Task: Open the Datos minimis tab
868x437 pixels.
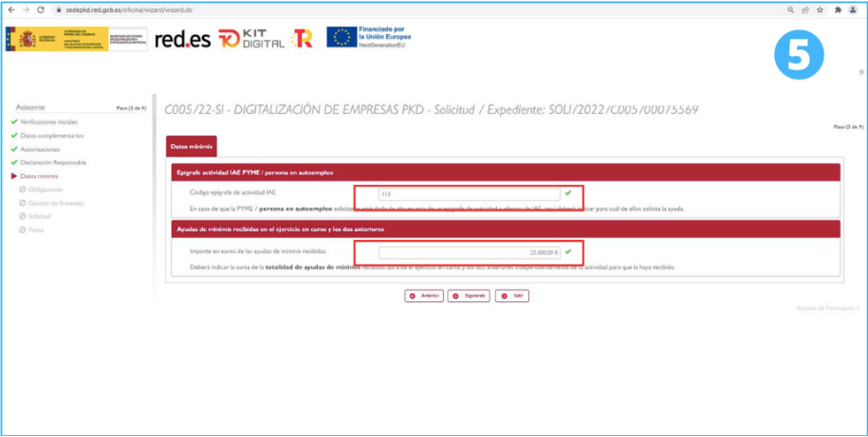Action: (x=191, y=147)
